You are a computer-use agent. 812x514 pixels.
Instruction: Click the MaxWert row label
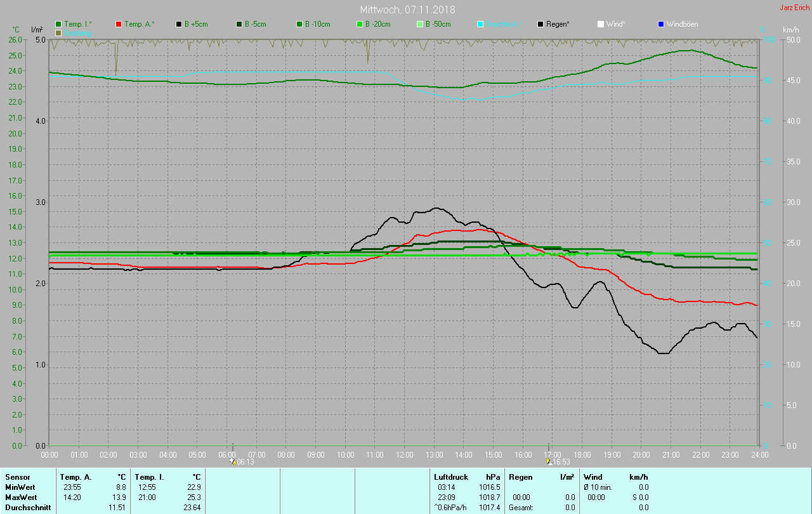21,497
